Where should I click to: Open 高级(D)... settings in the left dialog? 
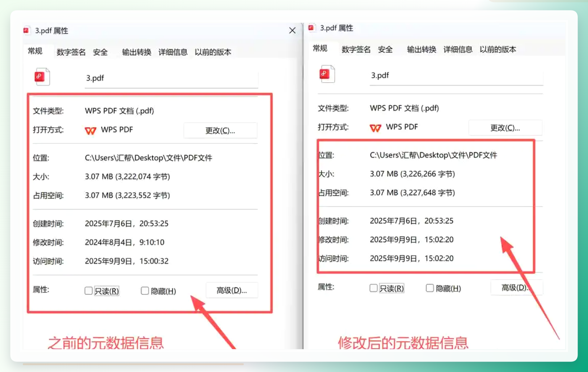(x=232, y=290)
